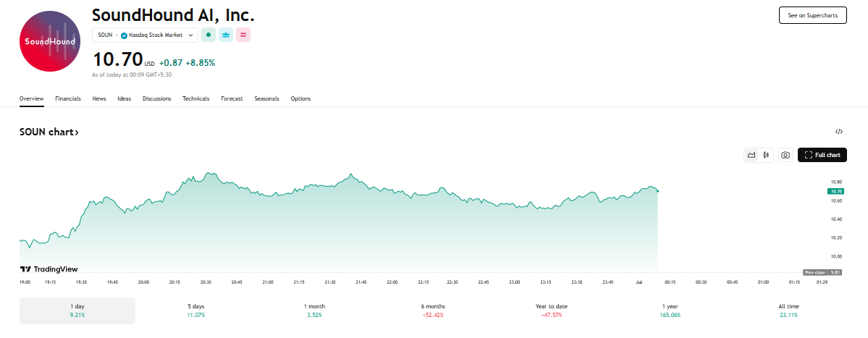This screenshot has width=868, height=338.
Task: Switch chart to candlestick style
Action: 766,155
